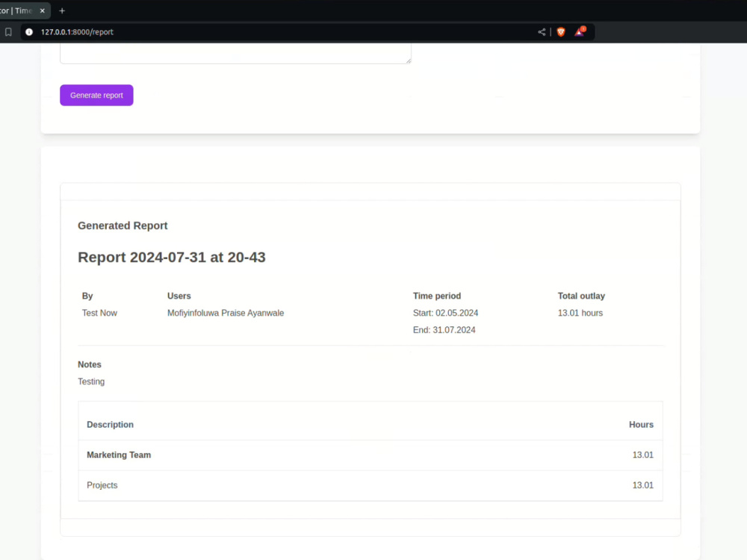Click the Test Now author value

click(99, 313)
